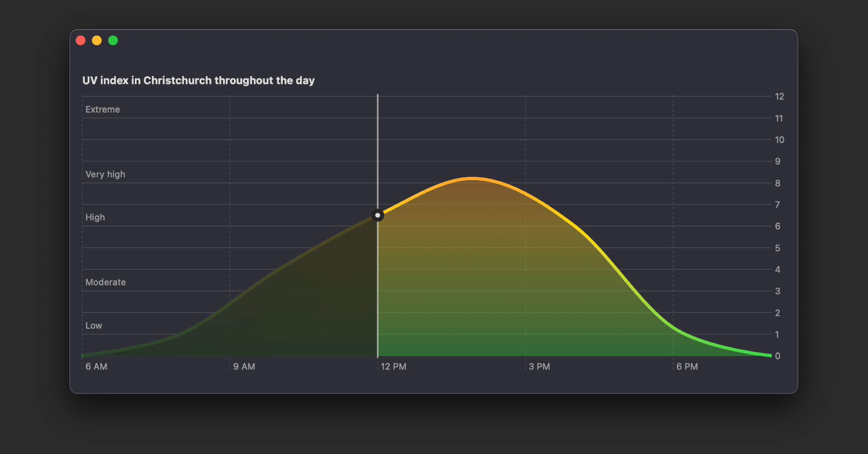Viewport: 868px width, 454px height.
Task: Click the '12 PM' time axis label
Action: point(393,366)
